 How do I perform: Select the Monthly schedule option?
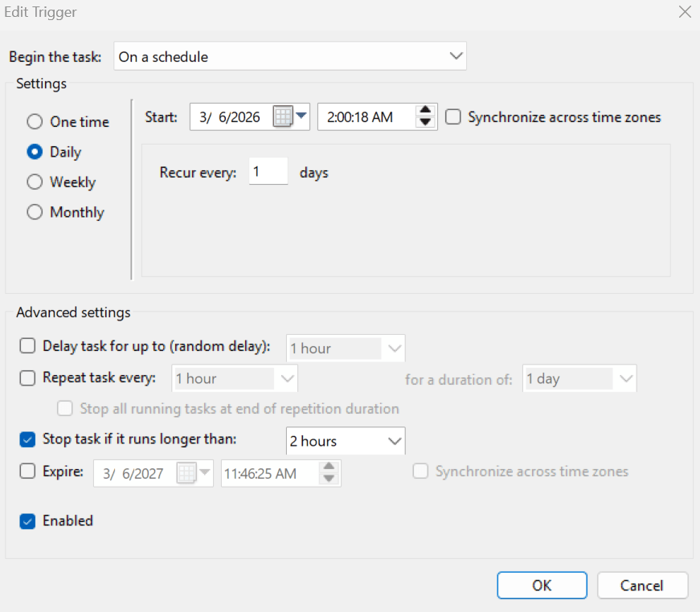click(35, 212)
